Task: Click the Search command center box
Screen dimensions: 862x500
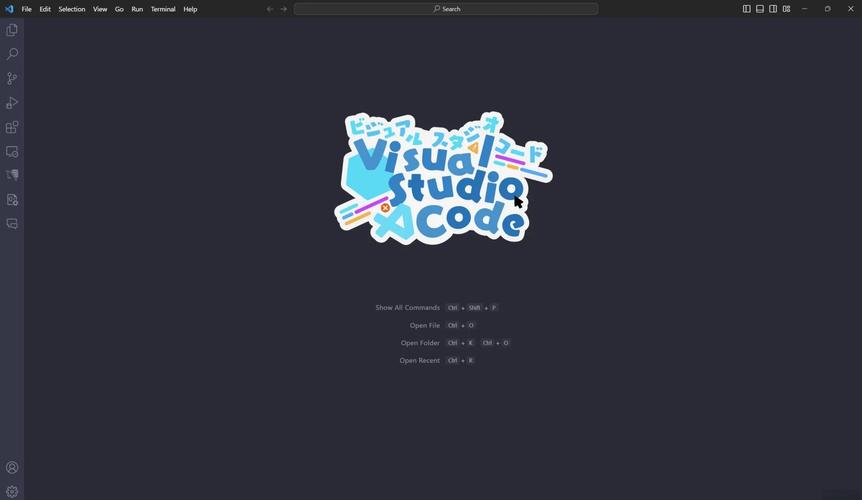Action: pos(446,9)
